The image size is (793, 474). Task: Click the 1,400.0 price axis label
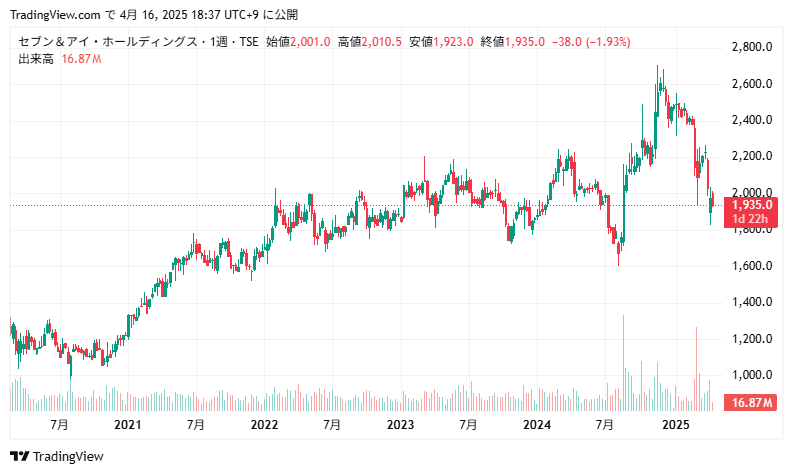click(752, 302)
